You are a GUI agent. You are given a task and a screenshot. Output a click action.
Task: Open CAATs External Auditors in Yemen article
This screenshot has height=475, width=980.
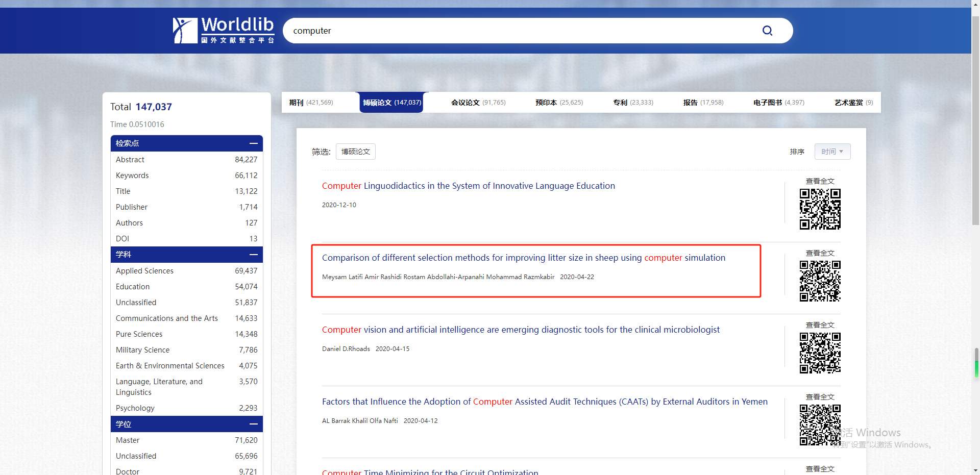click(x=545, y=402)
